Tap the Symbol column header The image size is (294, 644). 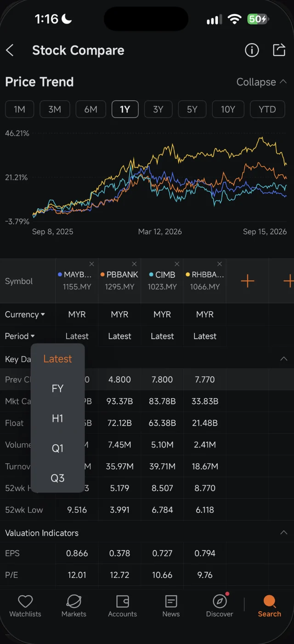click(x=19, y=281)
